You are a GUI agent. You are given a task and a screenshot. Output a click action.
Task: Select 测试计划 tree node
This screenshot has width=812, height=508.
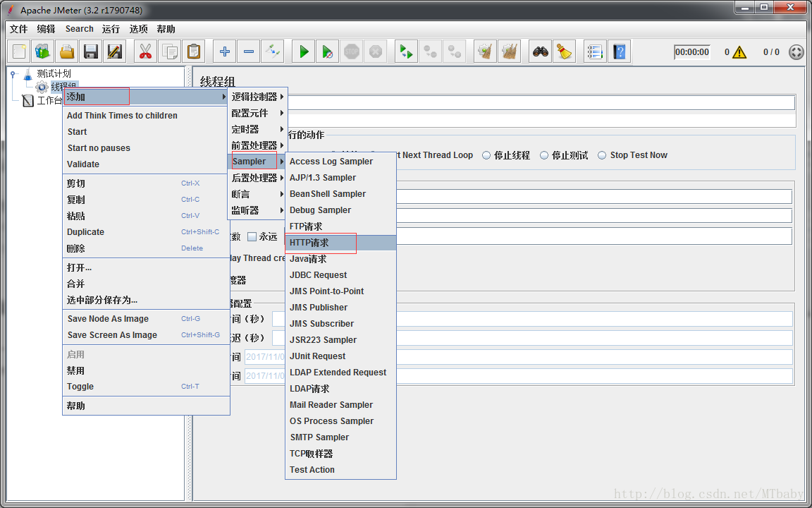coord(54,73)
